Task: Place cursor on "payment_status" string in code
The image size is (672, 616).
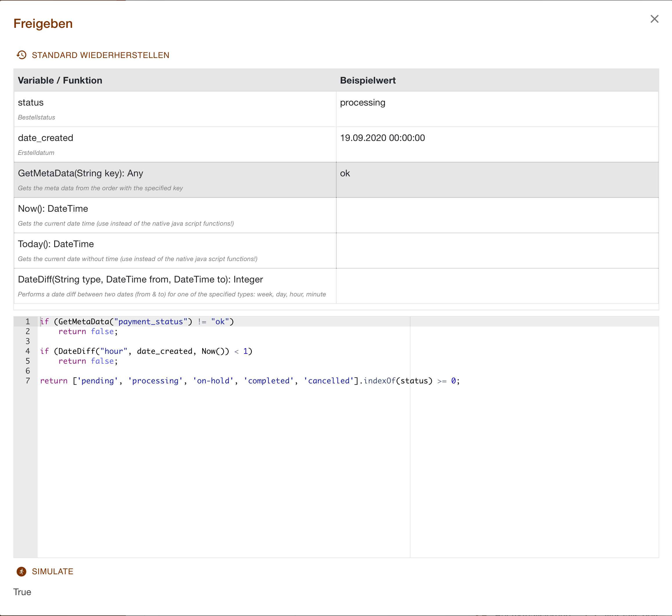Action: point(151,322)
